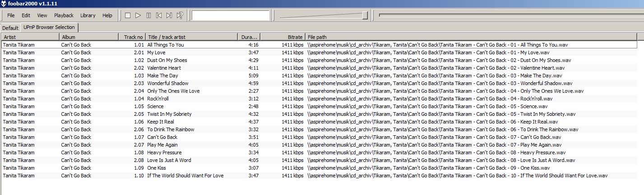
Task: Hit the Pause button in toolbar
Action: coord(148,15)
